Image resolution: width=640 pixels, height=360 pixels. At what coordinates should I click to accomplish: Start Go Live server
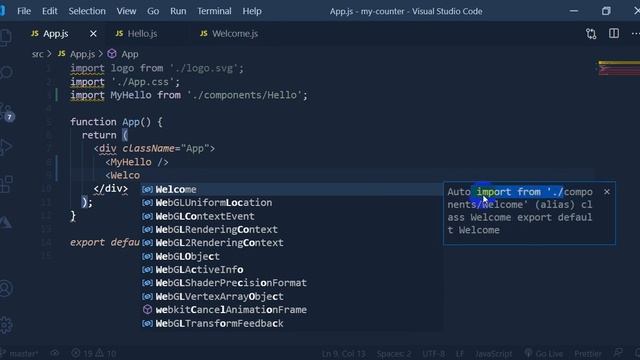tap(544, 353)
